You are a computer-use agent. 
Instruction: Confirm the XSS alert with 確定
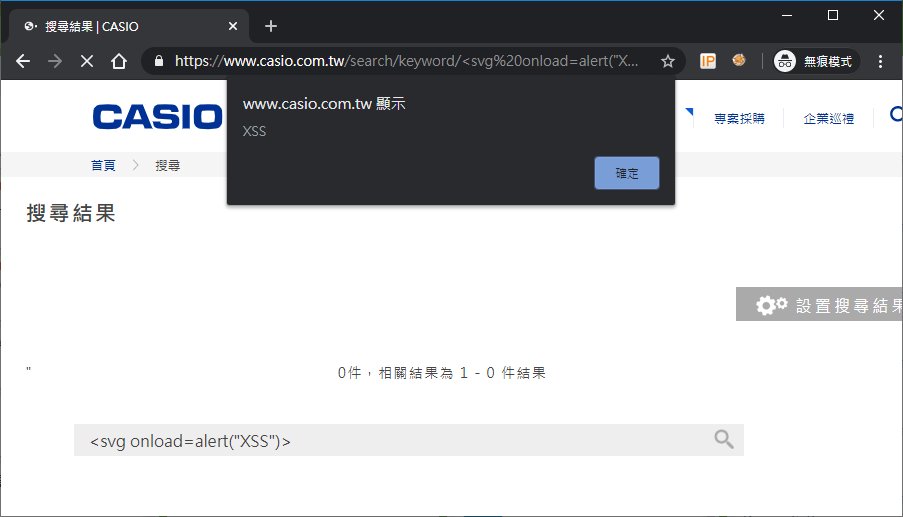[627, 173]
